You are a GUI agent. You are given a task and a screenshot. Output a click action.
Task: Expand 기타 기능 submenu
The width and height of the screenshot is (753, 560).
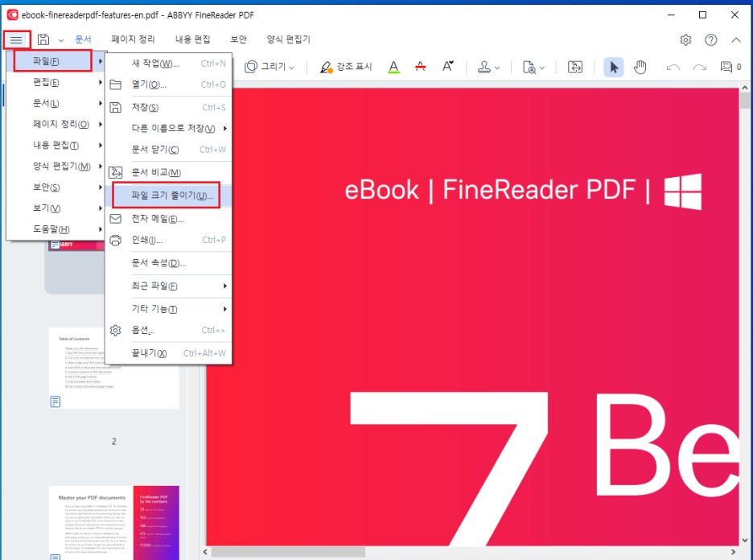(169, 309)
